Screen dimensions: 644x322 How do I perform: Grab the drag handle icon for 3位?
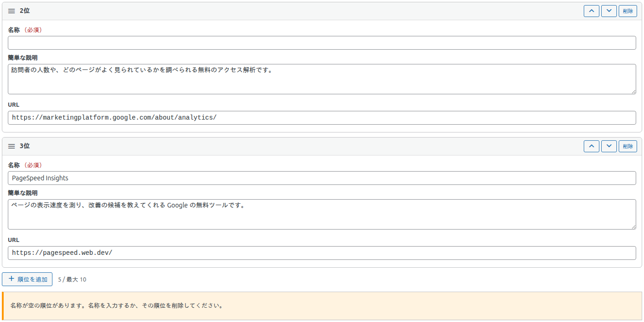tap(11, 146)
